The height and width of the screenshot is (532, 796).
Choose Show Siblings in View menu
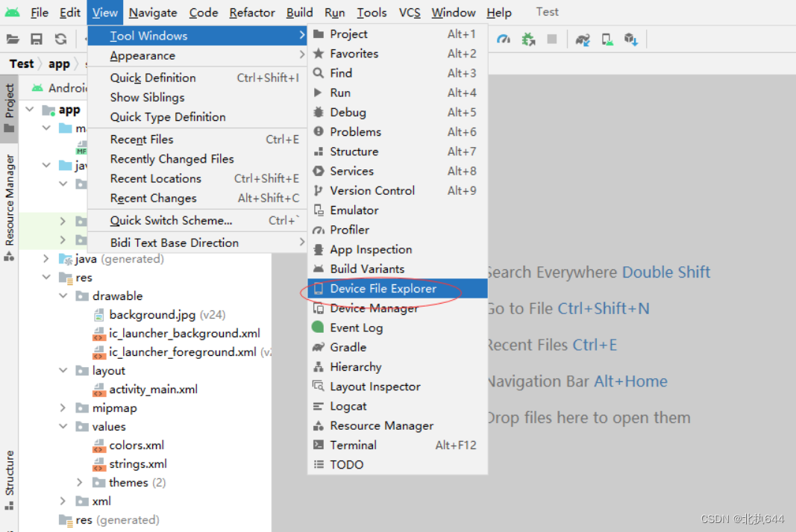(198, 98)
